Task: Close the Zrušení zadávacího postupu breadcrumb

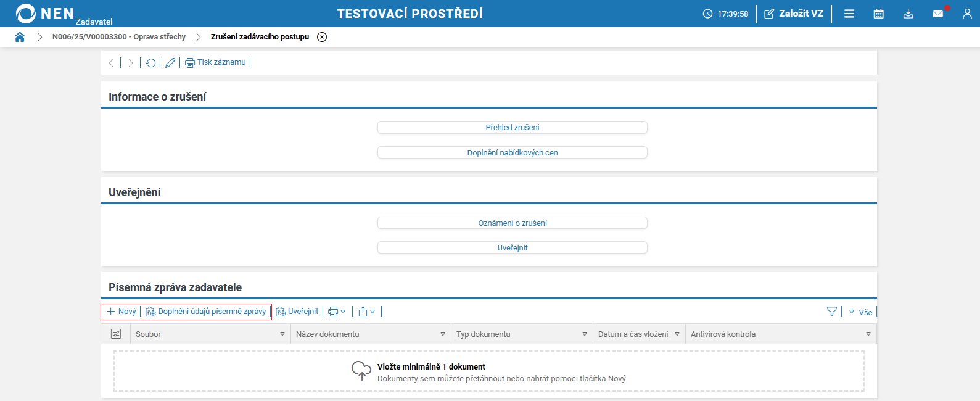Action: tap(322, 37)
